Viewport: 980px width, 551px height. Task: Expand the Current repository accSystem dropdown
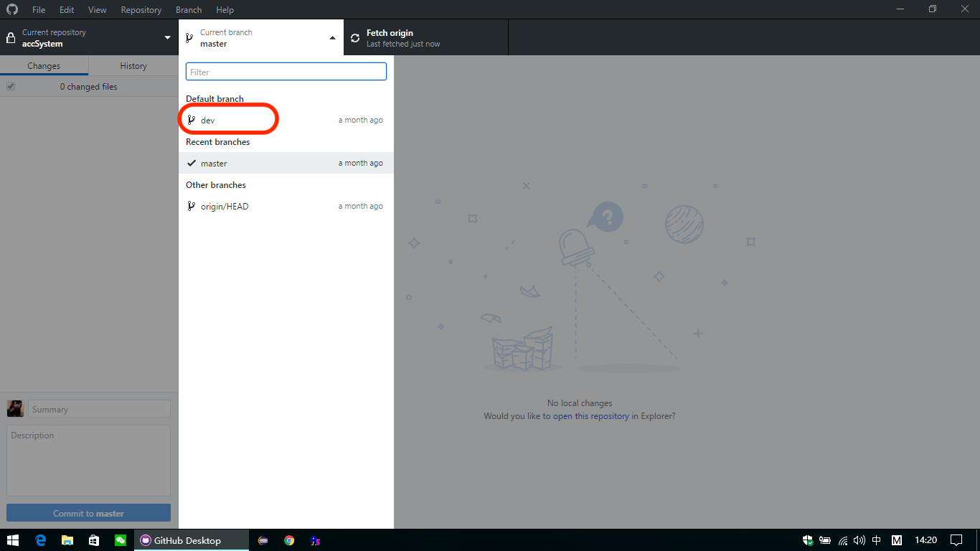pyautogui.click(x=89, y=37)
